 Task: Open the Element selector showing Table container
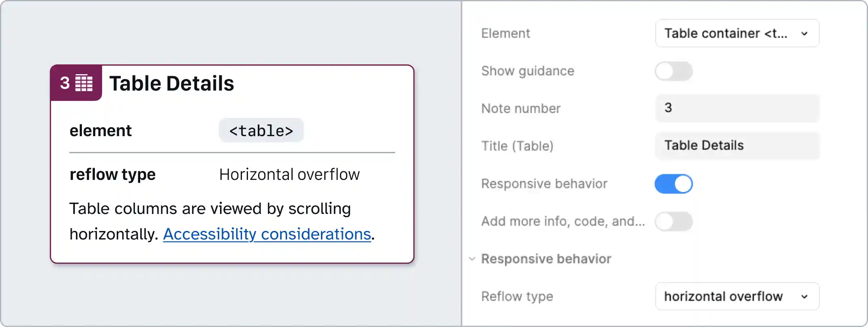pos(737,33)
